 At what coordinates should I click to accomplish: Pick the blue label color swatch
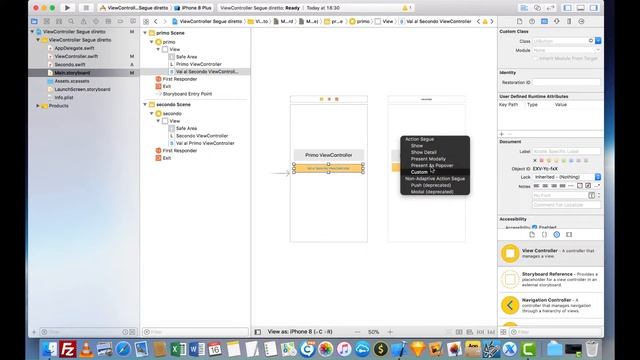[571, 160]
